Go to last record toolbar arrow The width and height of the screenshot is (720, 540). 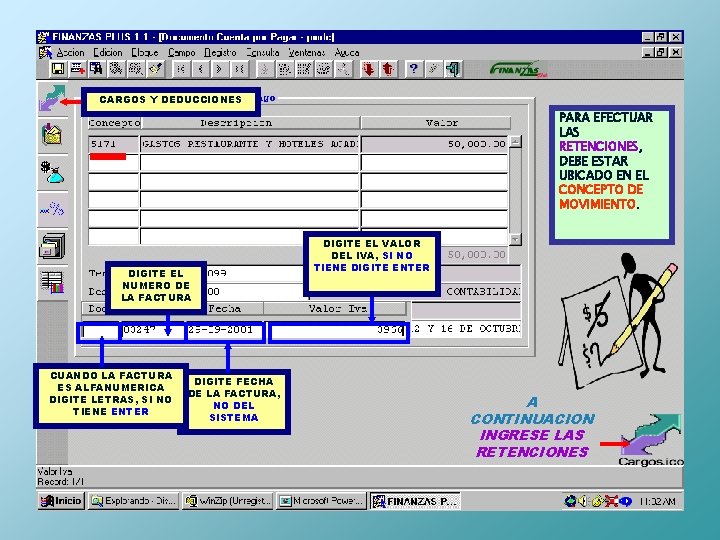pyautogui.click(x=239, y=69)
